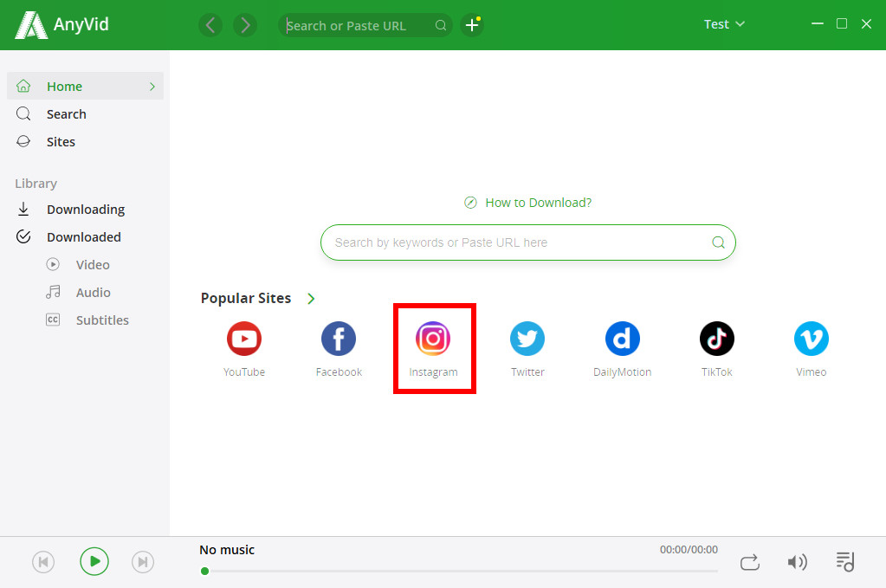Screen dimensions: 886x588
Task: Toggle the repeat loop mode
Action: 750,563
